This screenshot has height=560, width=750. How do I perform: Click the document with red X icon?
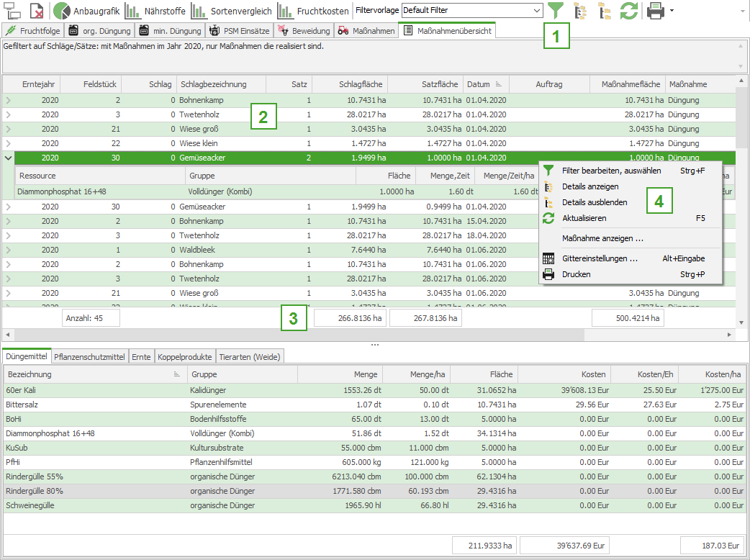pyautogui.click(x=37, y=11)
